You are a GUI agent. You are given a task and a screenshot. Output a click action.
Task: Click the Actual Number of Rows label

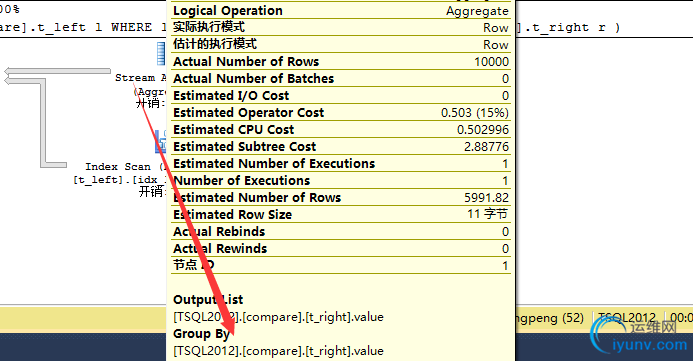pyautogui.click(x=246, y=61)
